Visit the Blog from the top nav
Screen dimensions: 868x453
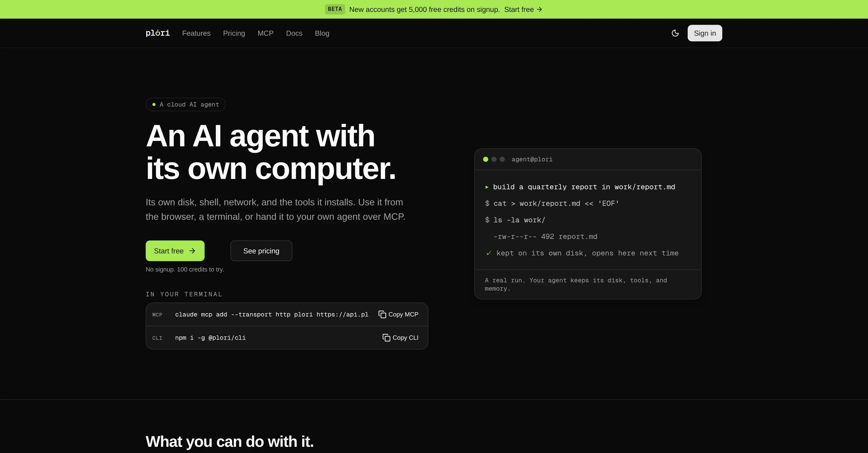[x=322, y=33]
